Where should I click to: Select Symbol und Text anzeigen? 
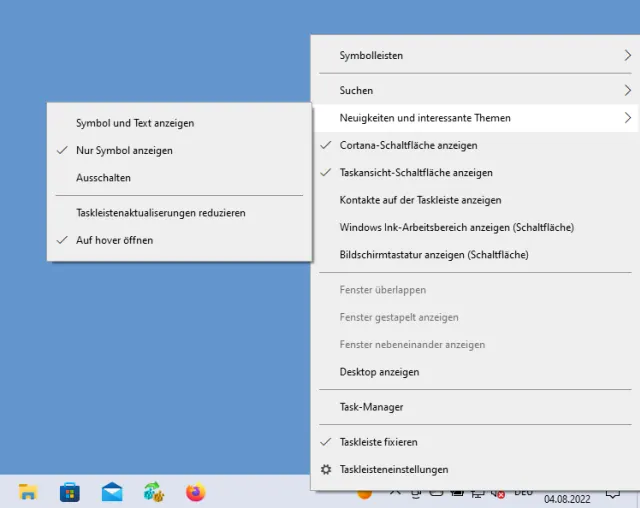point(135,123)
